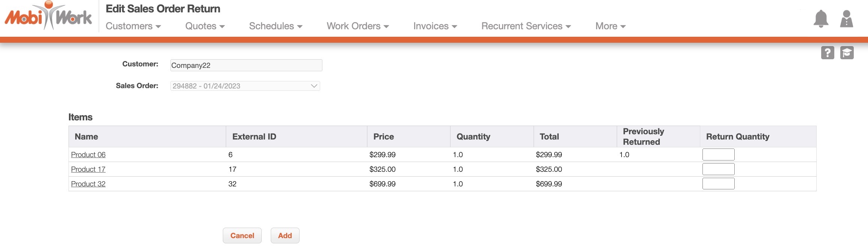
Task: Open the Product 32 link
Action: [x=88, y=184]
